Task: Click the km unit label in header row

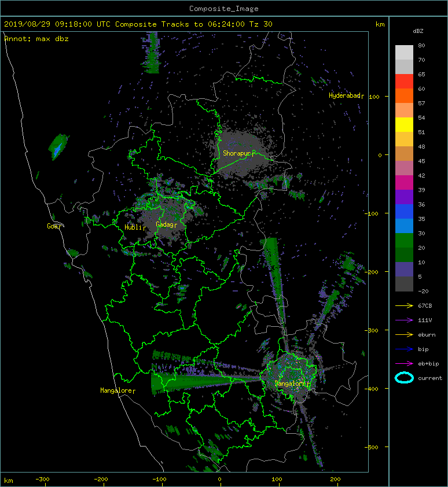Action: pos(380,24)
